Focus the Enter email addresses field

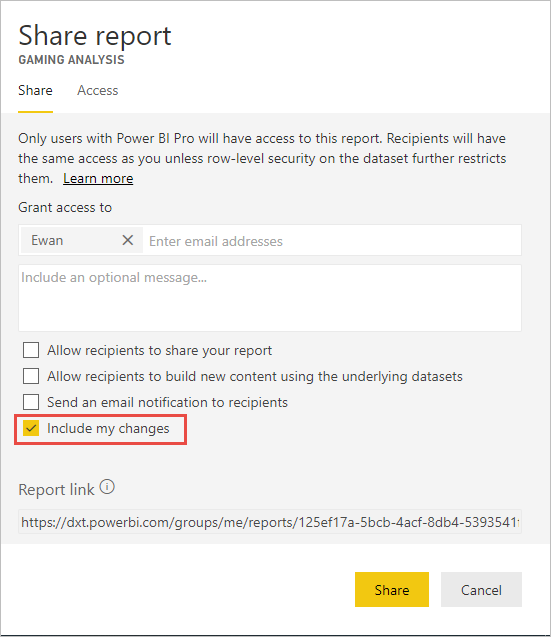click(x=333, y=241)
